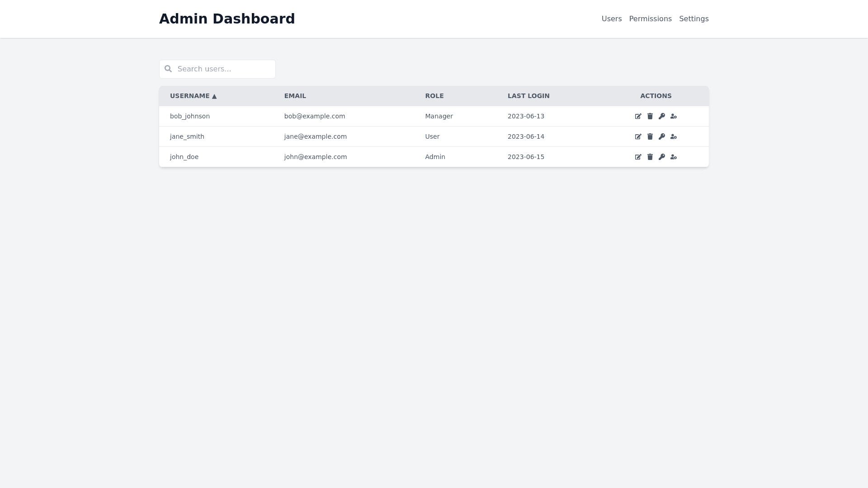The image size is (868, 488).
Task: Click the magnifier icon in the search box
Action: (x=168, y=69)
